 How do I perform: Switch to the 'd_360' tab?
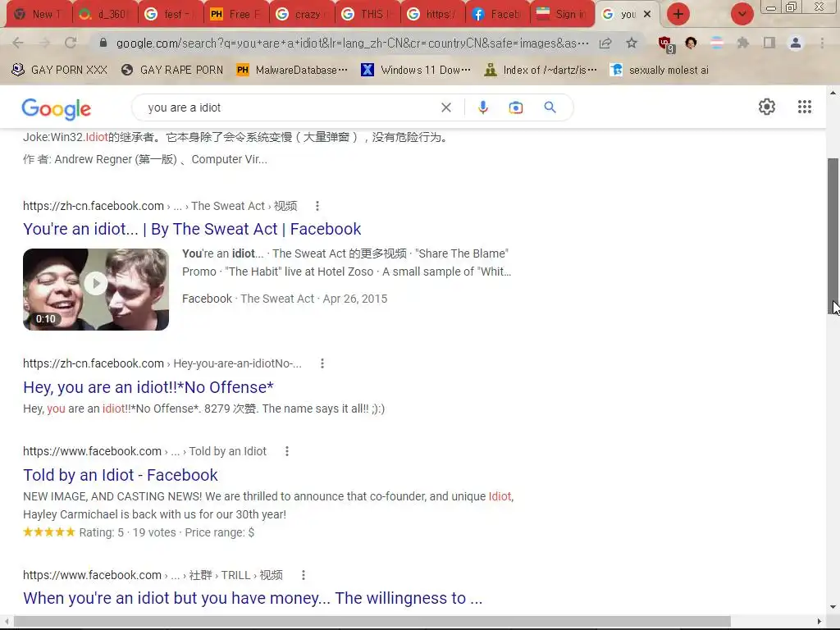pos(104,15)
